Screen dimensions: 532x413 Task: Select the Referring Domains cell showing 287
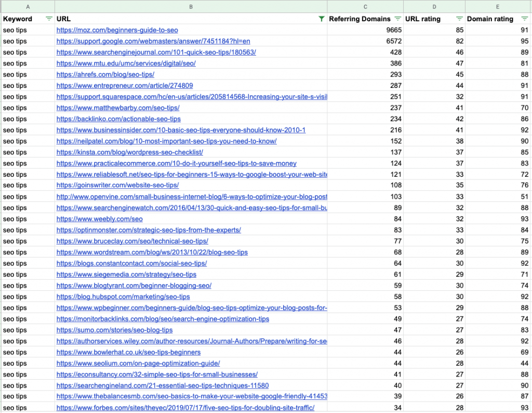pyautogui.click(x=365, y=86)
